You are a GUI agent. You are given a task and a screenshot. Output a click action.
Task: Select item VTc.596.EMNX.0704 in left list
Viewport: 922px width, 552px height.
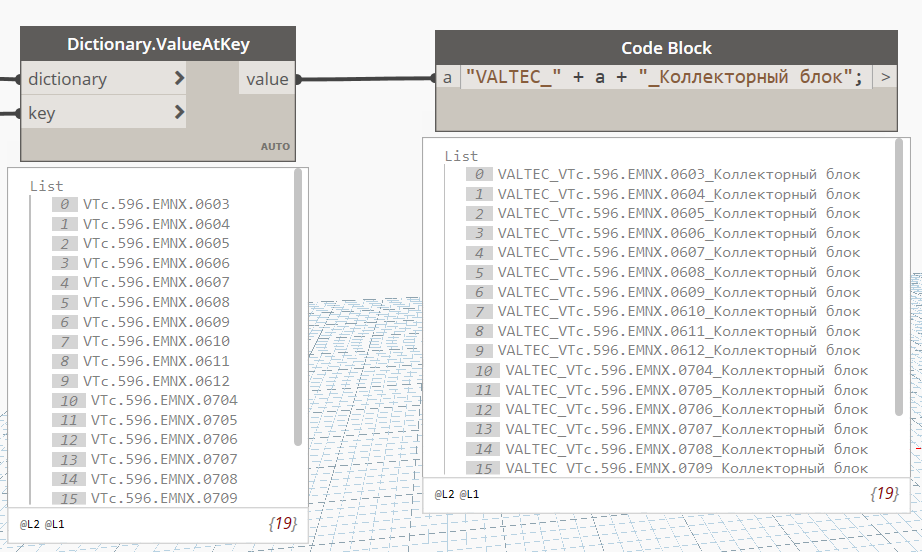point(164,400)
